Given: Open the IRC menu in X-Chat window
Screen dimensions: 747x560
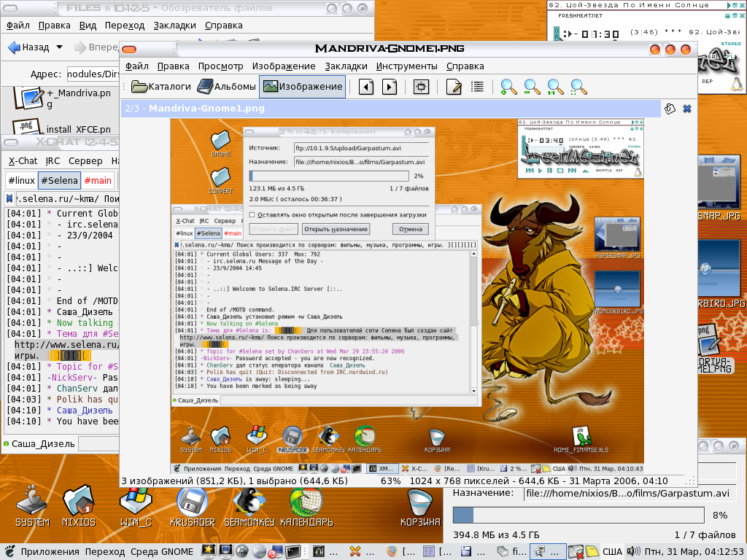Looking at the screenshot, I should click(x=53, y=161).
